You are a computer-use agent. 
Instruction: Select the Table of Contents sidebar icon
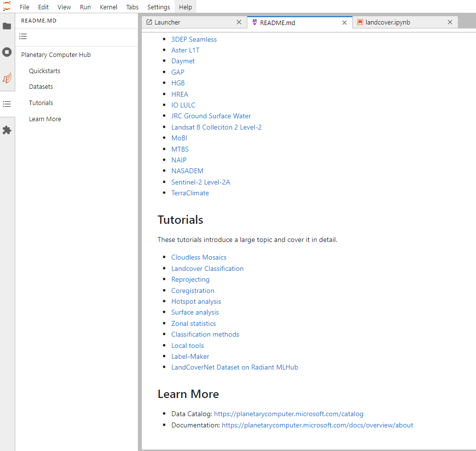(7, 104)
